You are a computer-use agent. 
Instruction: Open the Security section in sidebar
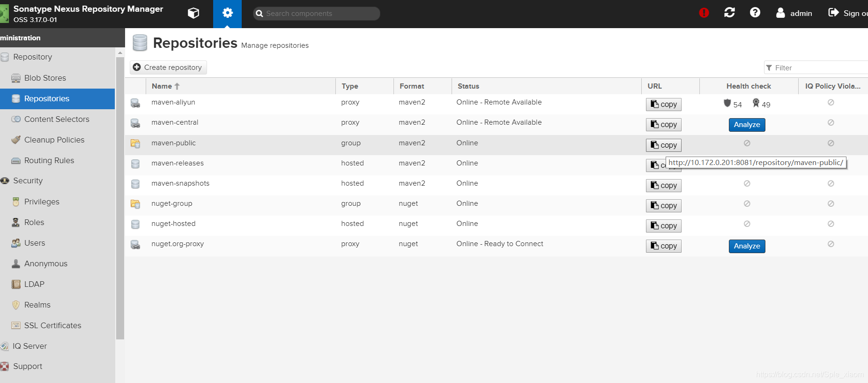point(57,181)
